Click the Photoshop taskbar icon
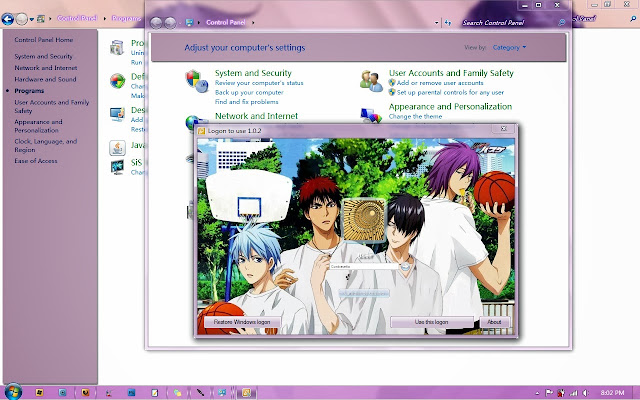This screenshot has height=400, width=640. [131, 393]
